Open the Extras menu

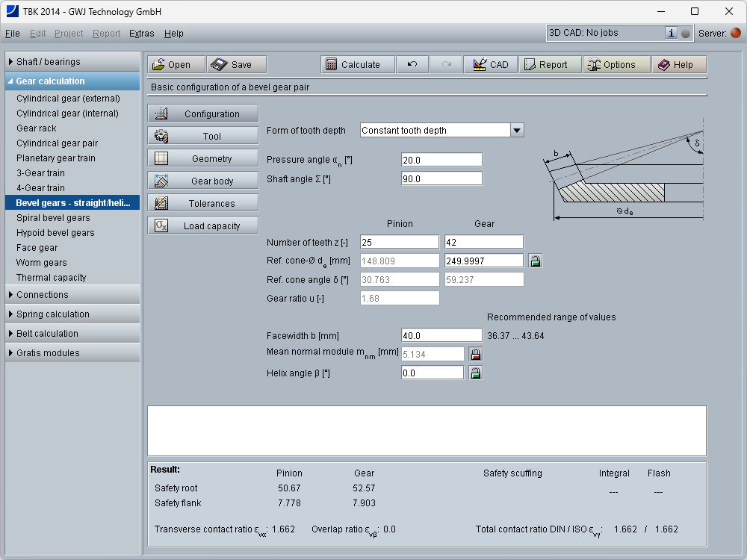141,34
